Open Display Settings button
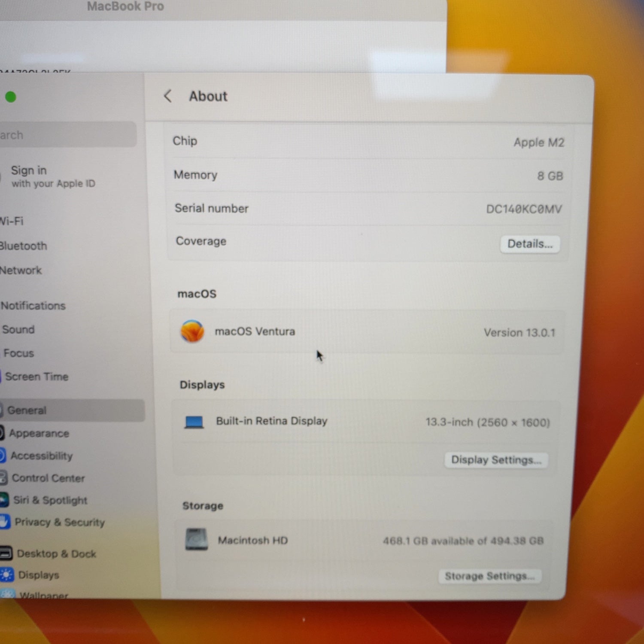Image resolution: width=644 pixels, height=644 pixels. (x=496, y=460)
